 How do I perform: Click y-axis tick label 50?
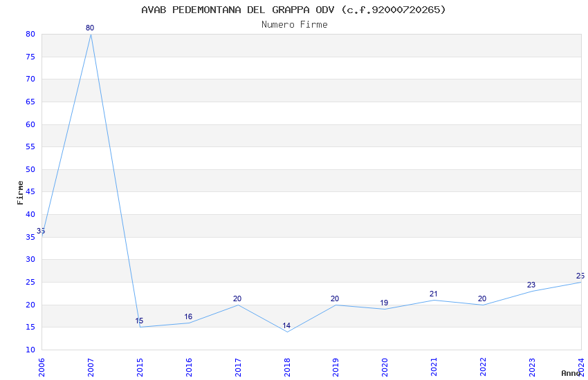tap(30, 169)
